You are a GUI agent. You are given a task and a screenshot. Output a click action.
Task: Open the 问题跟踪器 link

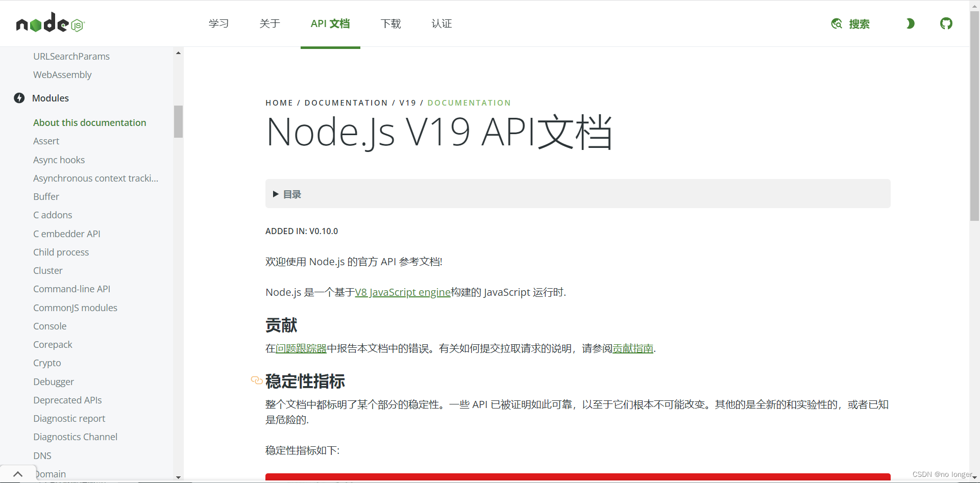coord(301,348)
